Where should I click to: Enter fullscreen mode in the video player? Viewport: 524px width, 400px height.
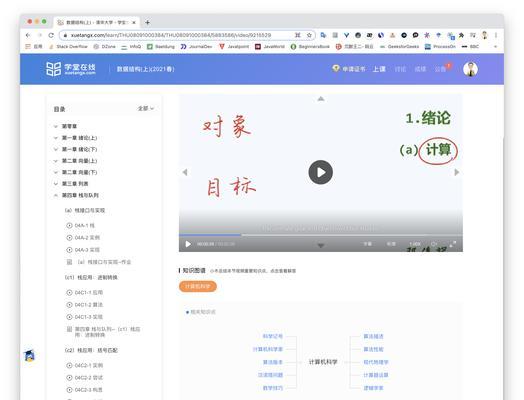point(452,244)
